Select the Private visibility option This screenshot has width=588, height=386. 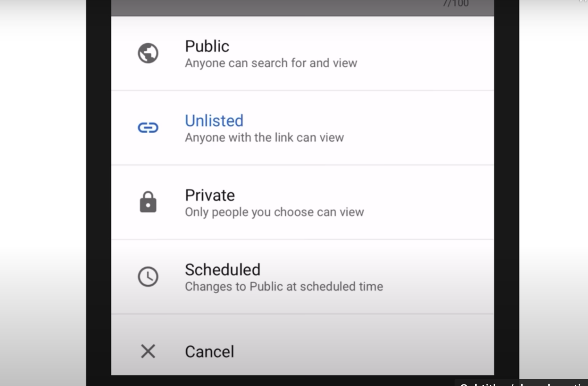[x=302, y=202]
